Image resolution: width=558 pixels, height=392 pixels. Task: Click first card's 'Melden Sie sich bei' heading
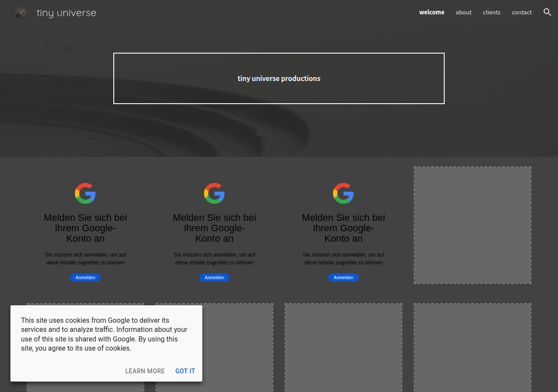85,228
